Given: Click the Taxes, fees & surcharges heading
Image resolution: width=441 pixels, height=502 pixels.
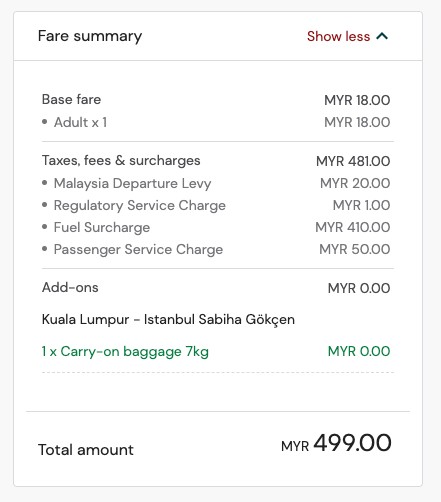Looking at the screenshot, I should click(121, 161).
